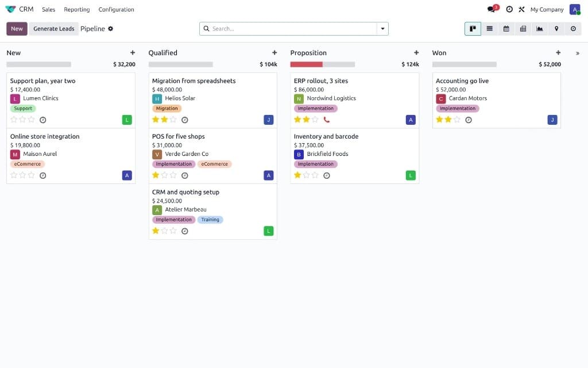Set second star on Inventory and barcode
Image resolution: width=588 pixels, height=368 pixels.
coord(306,175)
